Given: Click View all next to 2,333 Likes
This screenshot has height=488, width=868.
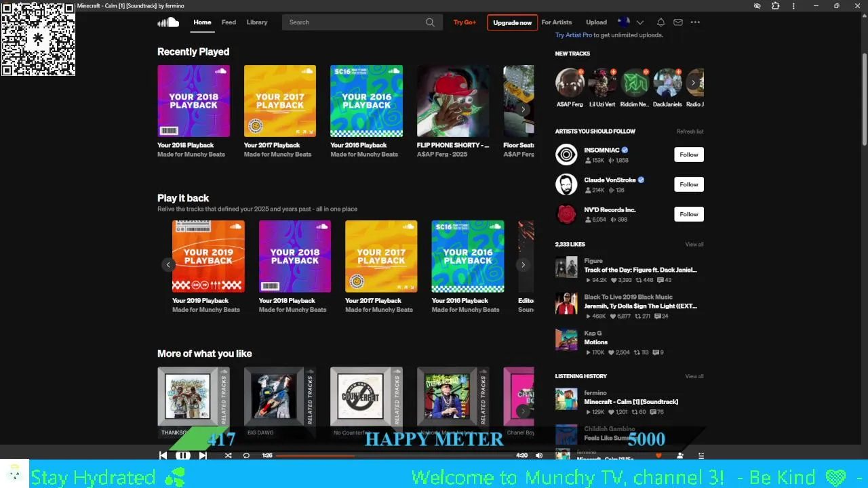Looking at the screenshot, I should [x=694, y=244].
